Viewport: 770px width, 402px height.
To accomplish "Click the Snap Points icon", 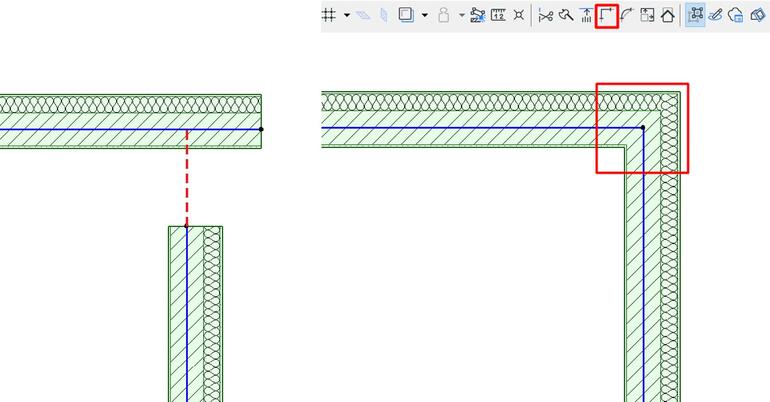I will coord(519,15).
